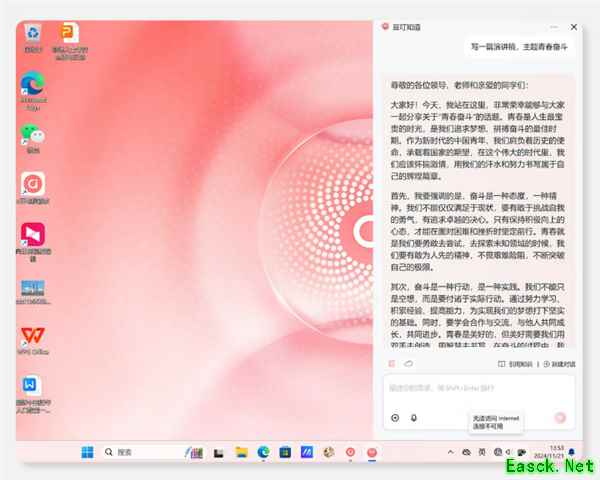Click the Edge icon in the taskbar
Image resolution: width=600 pixels, height=480 pixels.
pos(263,452)
